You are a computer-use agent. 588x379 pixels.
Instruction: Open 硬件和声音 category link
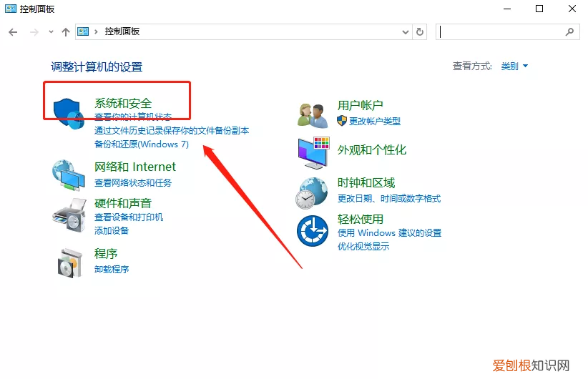(x=123, y=203)
